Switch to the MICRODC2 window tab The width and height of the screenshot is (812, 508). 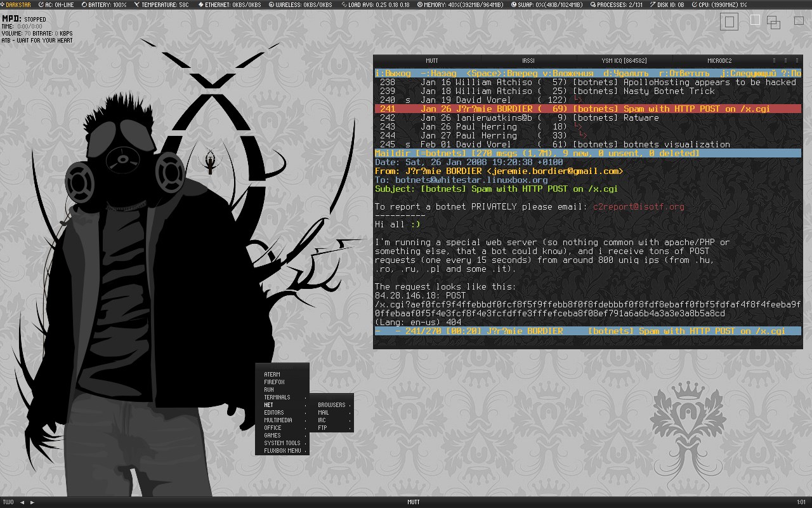(720, 61)
